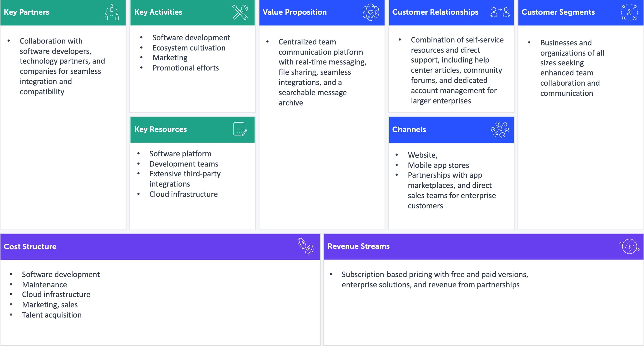Screen dimensions: 644x346
Task: Click the "Ecosystem cultivation" bullet text
Action: pyautogui.click(x=189, y=48)
